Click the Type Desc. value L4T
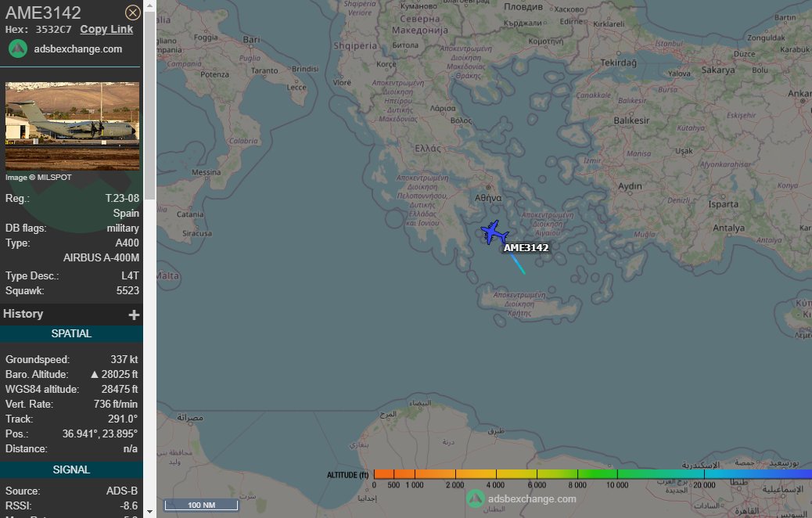This screenshot has height=518, width=812. click(x=130, y=276)
